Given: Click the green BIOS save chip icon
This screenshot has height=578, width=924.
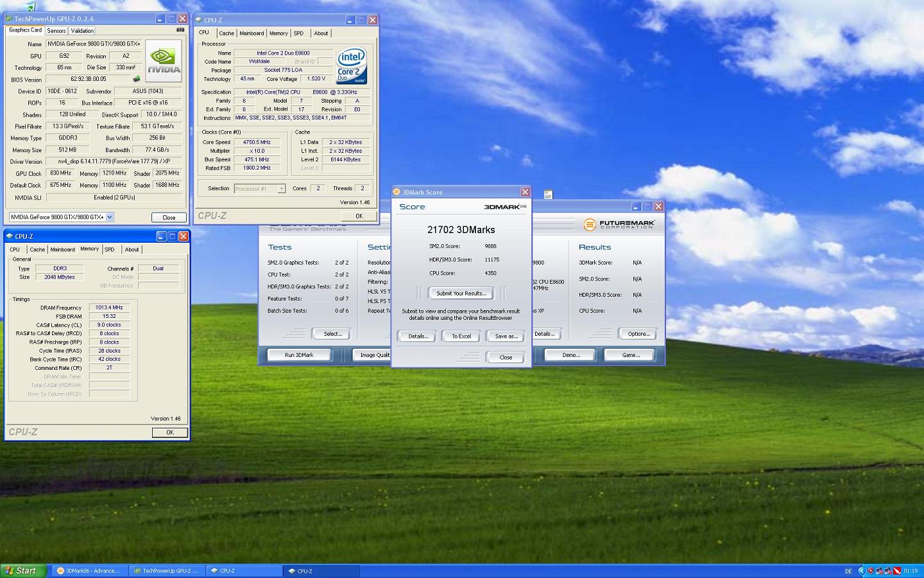Looking at the screenshot, I should [136, 79].
